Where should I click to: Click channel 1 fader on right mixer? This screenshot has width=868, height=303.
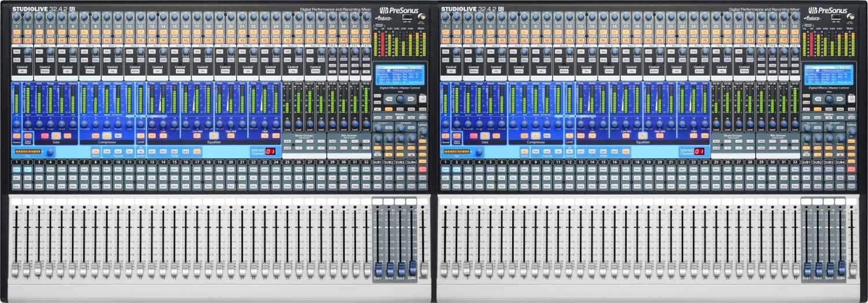pyautogui.click(x=444, y=269)
